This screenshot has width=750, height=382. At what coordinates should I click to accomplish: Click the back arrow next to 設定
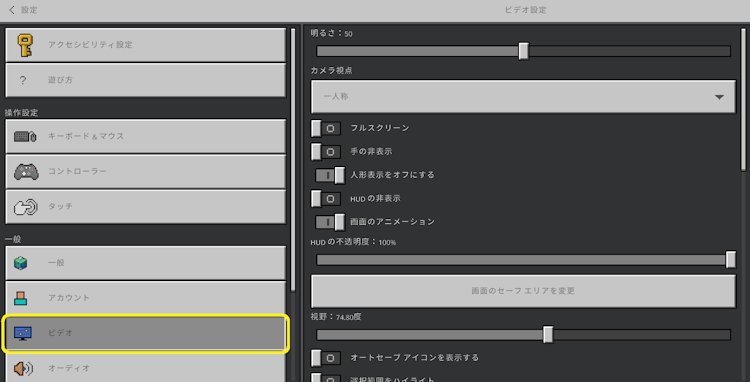12,10
